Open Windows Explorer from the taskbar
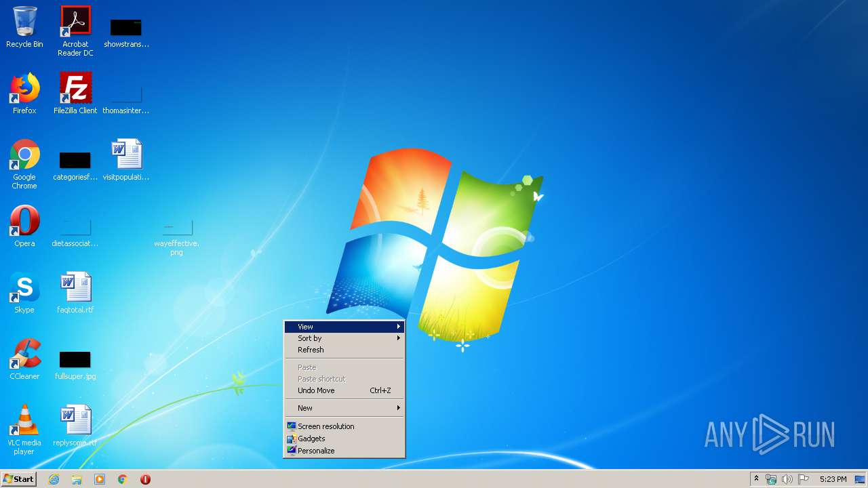 point(77,479)
